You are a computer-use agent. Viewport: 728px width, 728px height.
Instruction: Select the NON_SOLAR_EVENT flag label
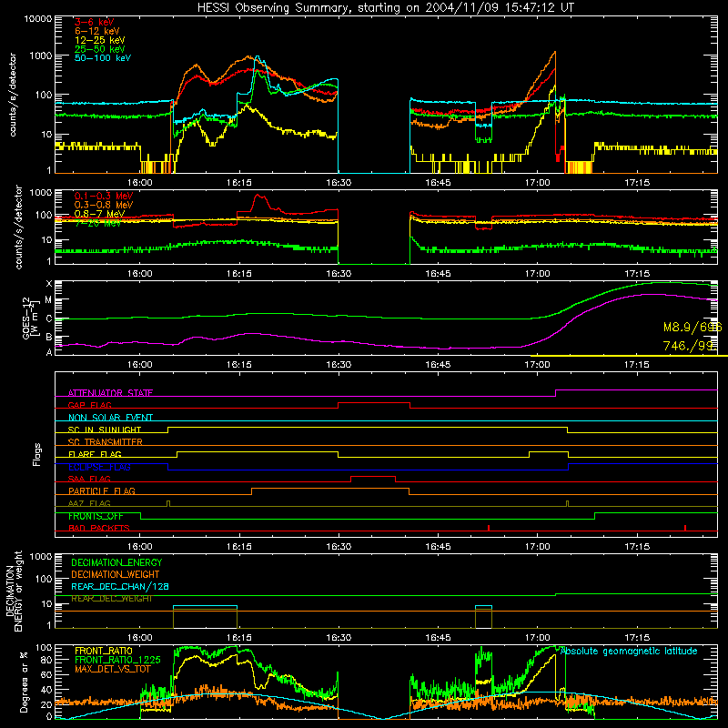(x=110, y=418)
